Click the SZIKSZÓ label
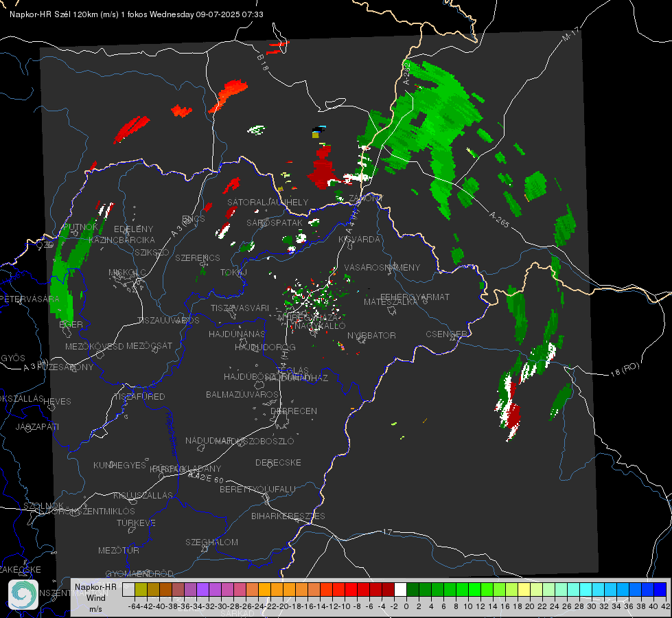 click(152, 252)
